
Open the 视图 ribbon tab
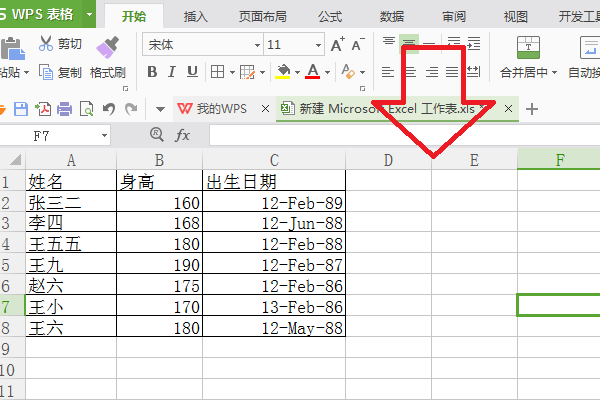pyautogui.click(x=516, y=16)
